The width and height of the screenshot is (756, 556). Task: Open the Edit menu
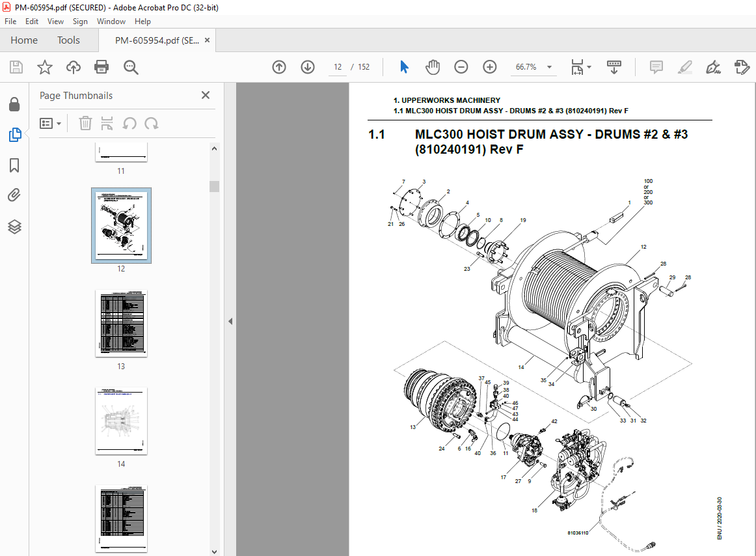[32, 21]
